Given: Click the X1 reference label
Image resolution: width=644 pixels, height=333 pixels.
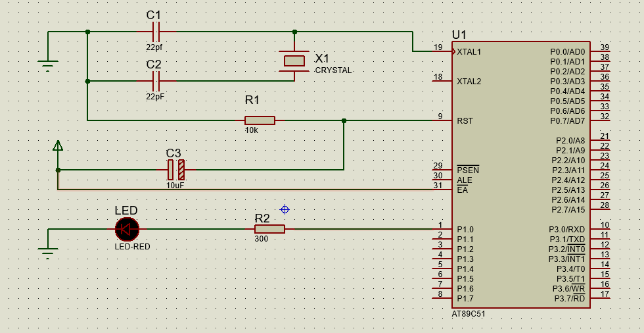Looking at the screenshot, I should [x=322, y=57].
